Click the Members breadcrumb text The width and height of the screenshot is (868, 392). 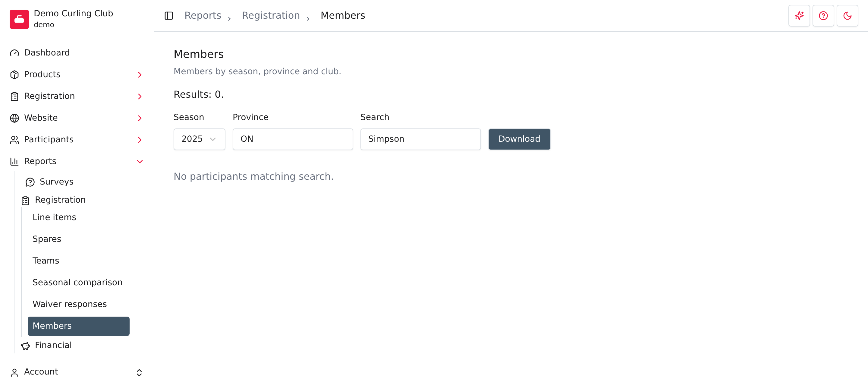(343, 15)
